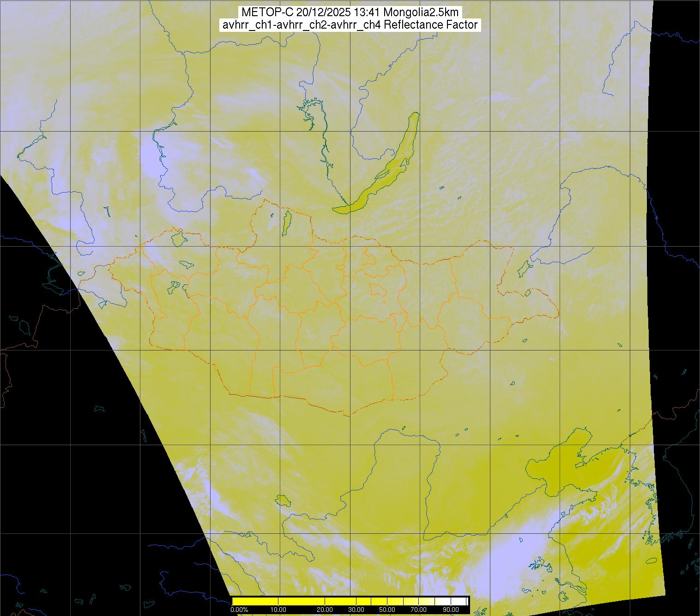Select the "10.00" color scale label
Screen dimensions: 700x616
(x=278, y=610)
